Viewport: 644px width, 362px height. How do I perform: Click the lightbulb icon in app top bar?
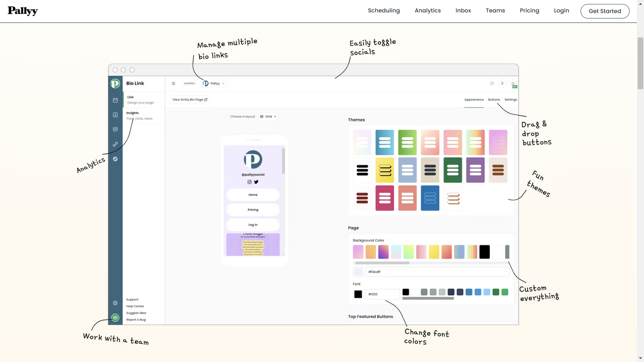tap(502, 83)
